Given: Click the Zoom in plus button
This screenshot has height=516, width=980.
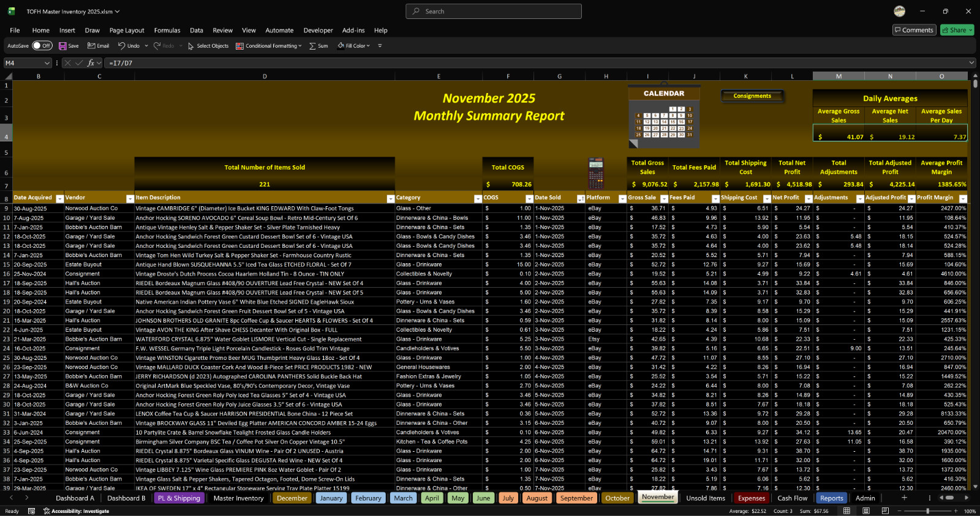Looking at the screenshot, I should (x=956, y=511).
